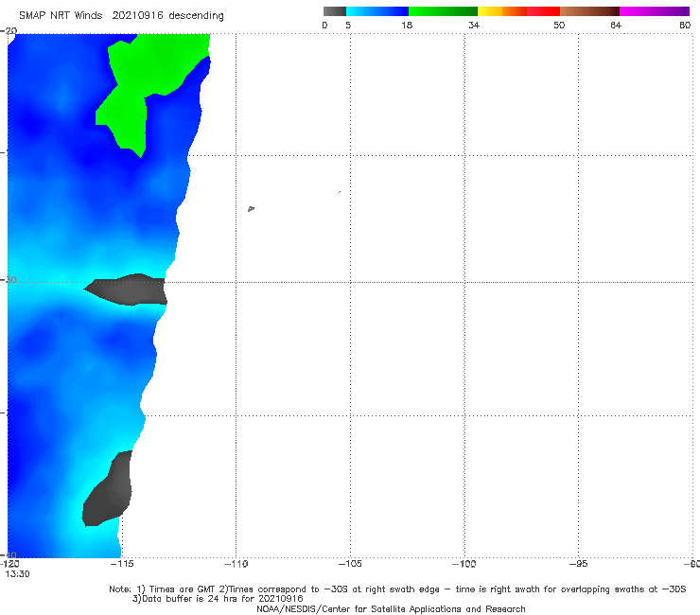The height and width of the screenshot is (615, 700).
Task: Click the small island outline east of -110
Action: coord(251,208)
